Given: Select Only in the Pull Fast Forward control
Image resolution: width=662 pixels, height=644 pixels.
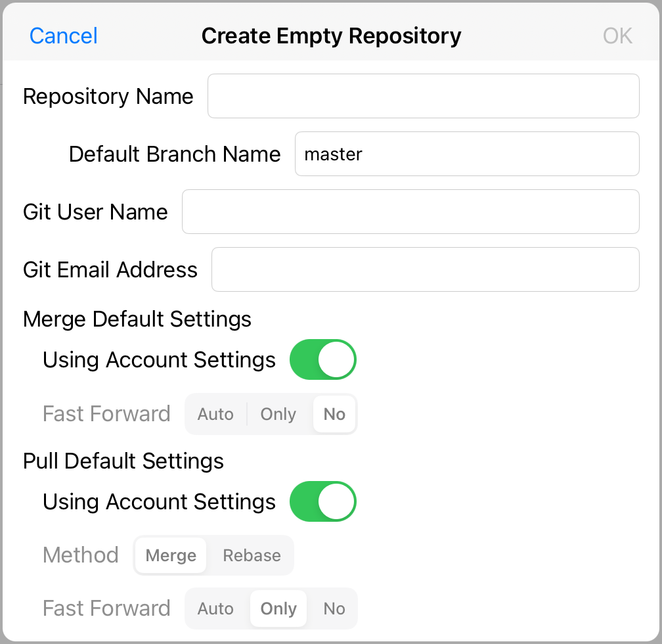Looking at the screenshot, I should [x=278, y=609].
